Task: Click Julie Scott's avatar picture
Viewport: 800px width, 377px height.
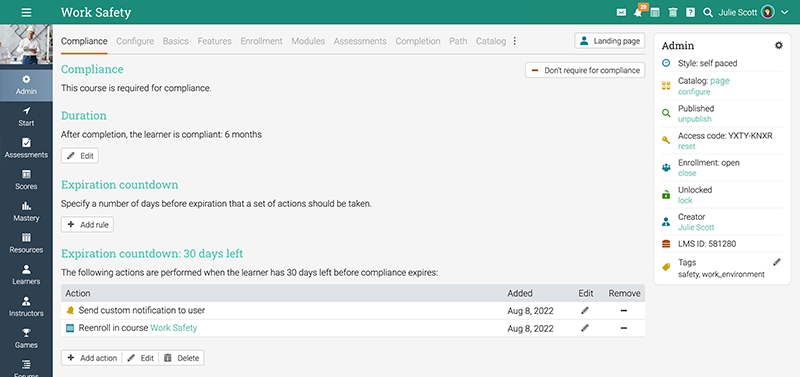Action: click(768, 12)
